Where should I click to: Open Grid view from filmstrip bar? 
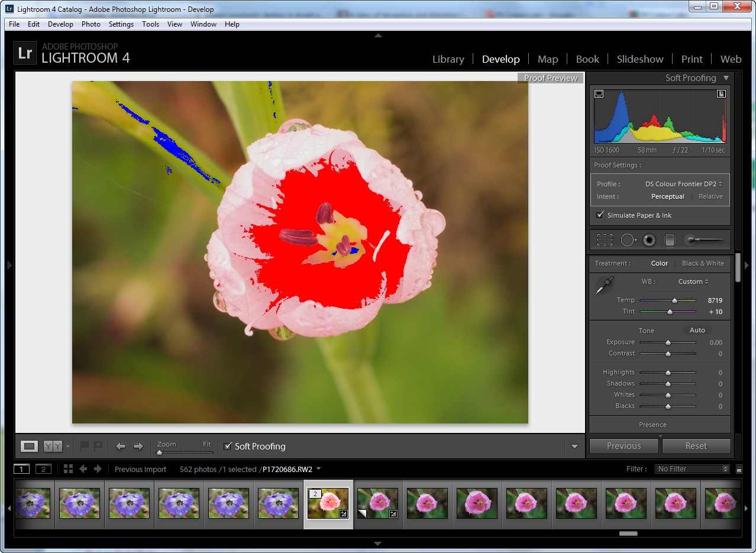[68, 469]
